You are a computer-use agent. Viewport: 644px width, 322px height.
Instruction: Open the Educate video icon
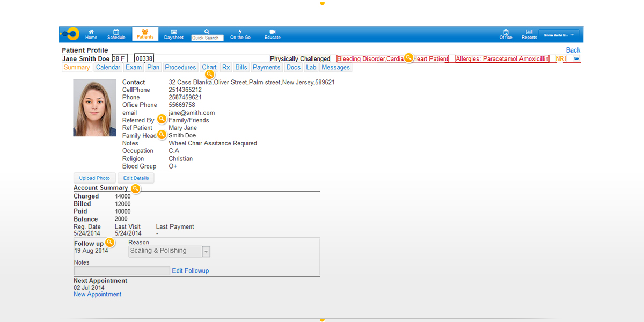(272, 32)
